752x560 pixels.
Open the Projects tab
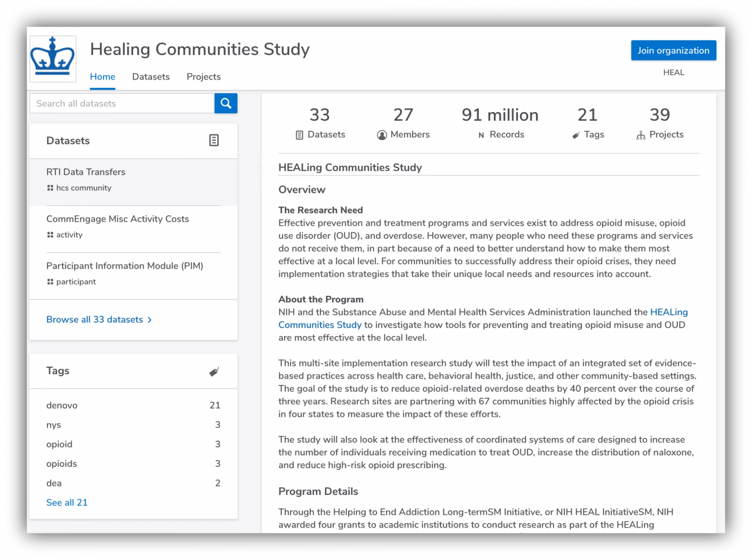point(204,77)
